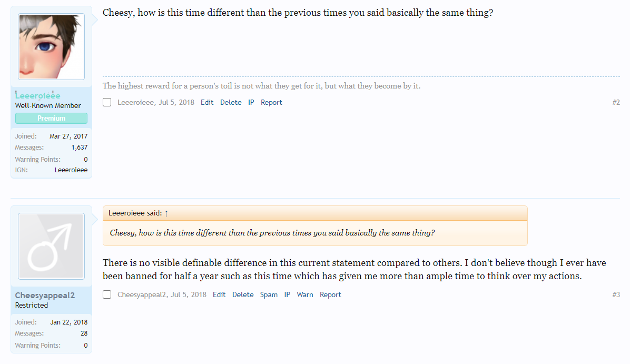Mark Cheesyappeal2's post as Spam
The height and width of the screenshot is (364, 630).
[269, 295]
